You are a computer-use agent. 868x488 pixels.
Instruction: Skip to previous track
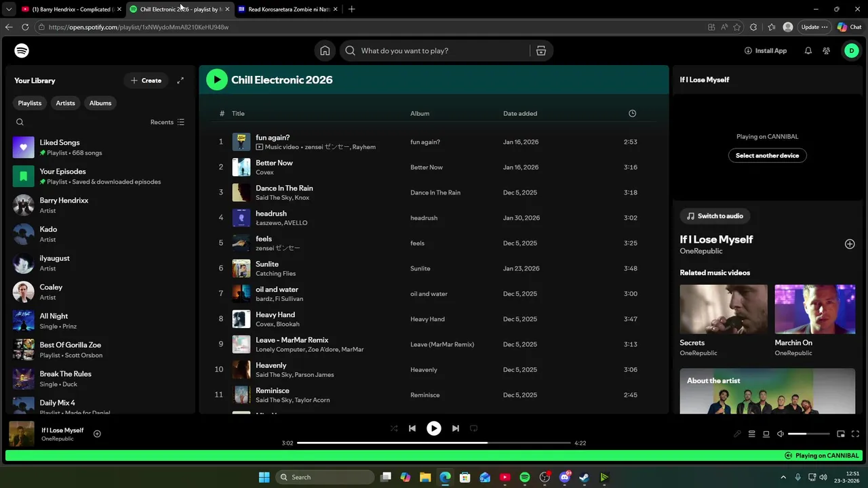(x=412, y=428)
